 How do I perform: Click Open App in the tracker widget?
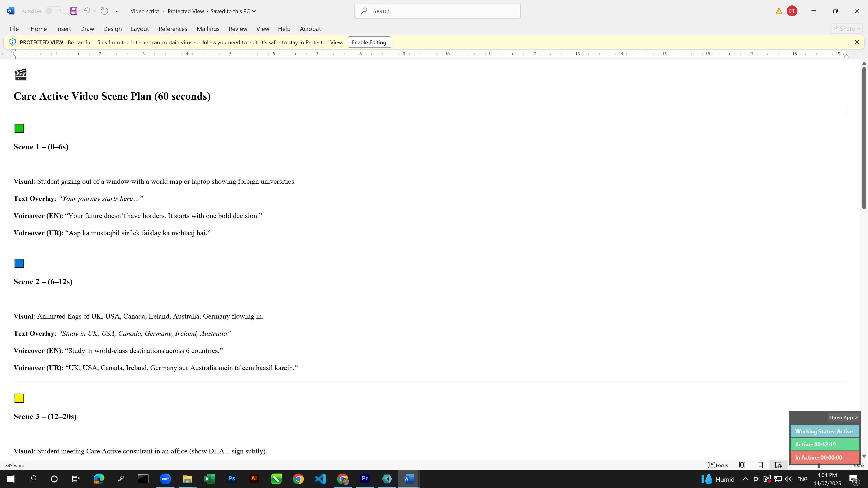click(843, 418)
